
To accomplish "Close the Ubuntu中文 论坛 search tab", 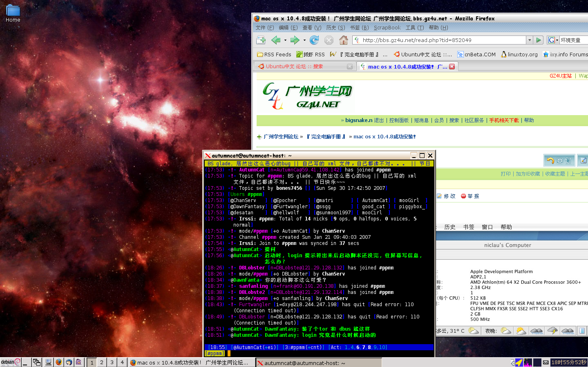I will click(x=350, y=67).
